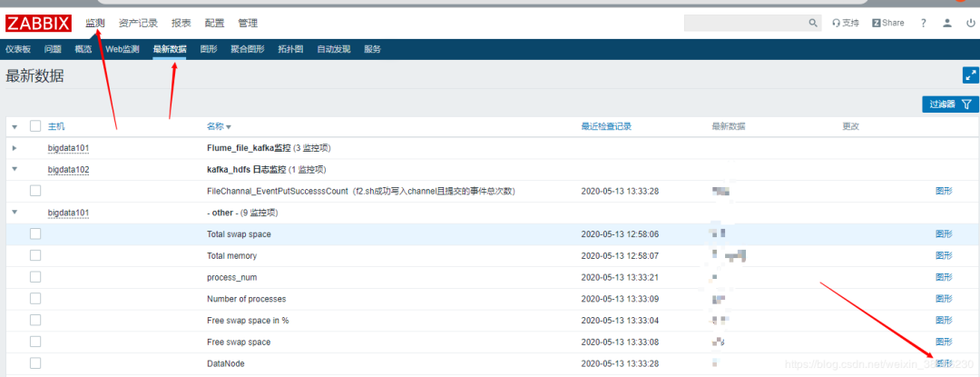Click the DataNode item name
The width and height of the screenshot is (980, 377).
tap(226, 363)
